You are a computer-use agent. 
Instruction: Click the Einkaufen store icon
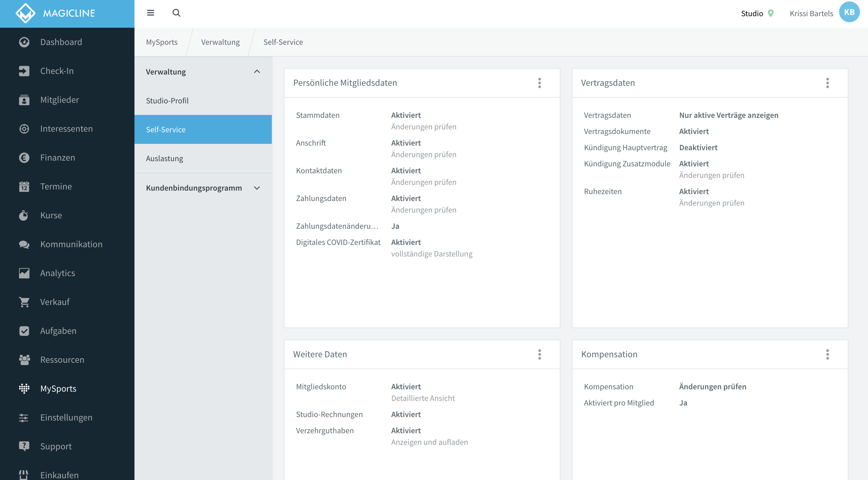(24, 475)
